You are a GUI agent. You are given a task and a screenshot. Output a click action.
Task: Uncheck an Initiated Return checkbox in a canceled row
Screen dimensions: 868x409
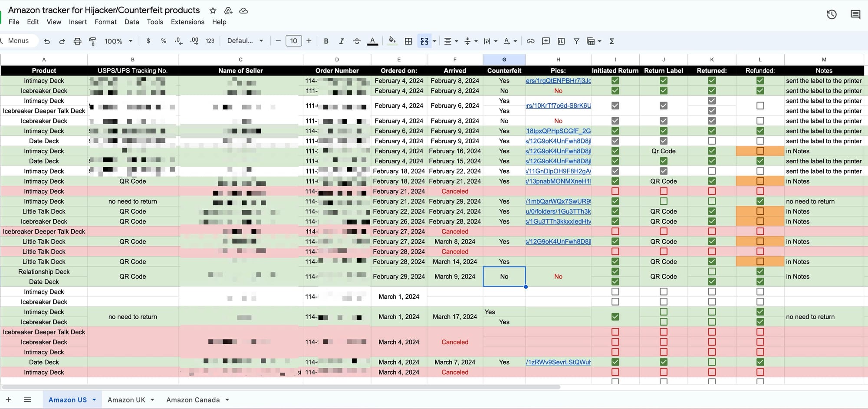point(615,191)
